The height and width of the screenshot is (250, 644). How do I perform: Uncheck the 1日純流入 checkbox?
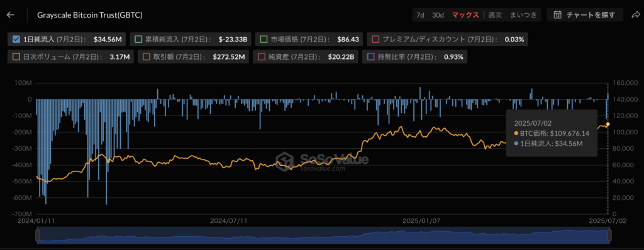(x=16, y=40)
